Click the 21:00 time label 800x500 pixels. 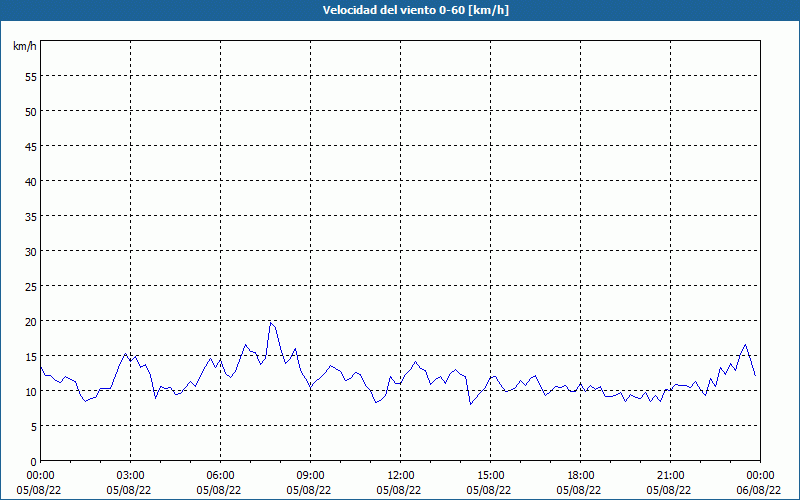point(670,476)
